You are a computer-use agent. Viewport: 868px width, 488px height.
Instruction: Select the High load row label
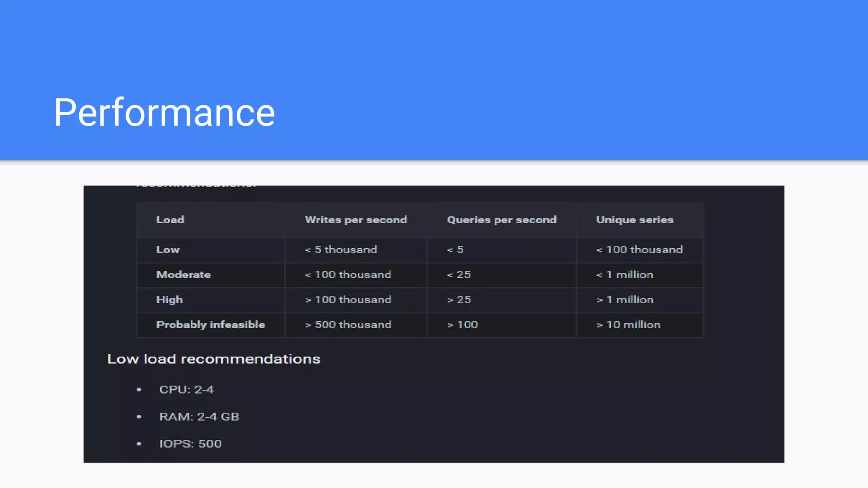point(169,300)
